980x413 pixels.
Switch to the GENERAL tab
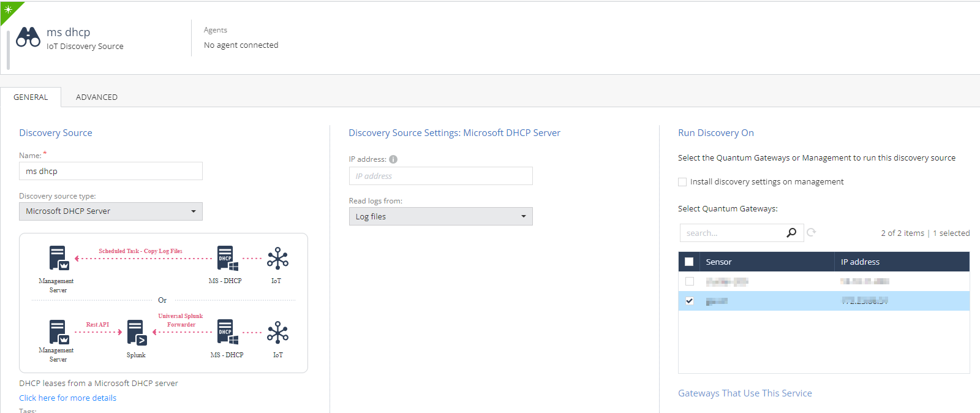pos(31,97)
